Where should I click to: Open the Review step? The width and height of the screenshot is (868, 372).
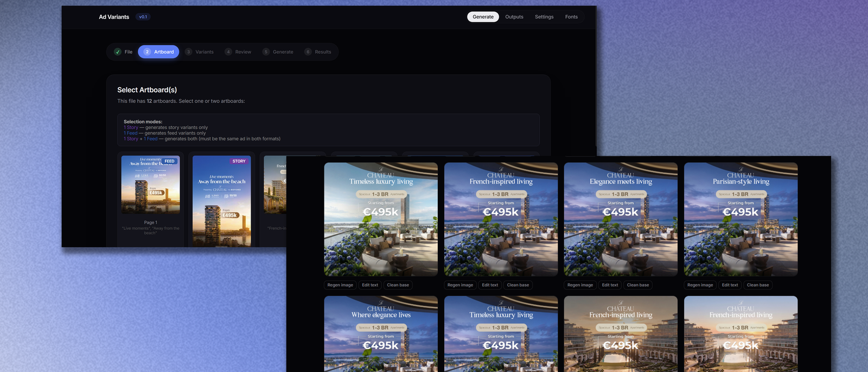[x=238, y=52]
